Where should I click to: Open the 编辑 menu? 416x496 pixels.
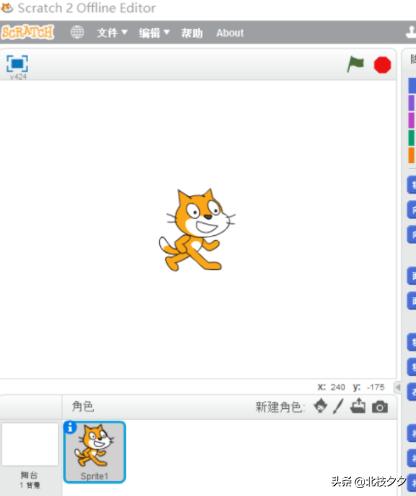tap(154, 33)
